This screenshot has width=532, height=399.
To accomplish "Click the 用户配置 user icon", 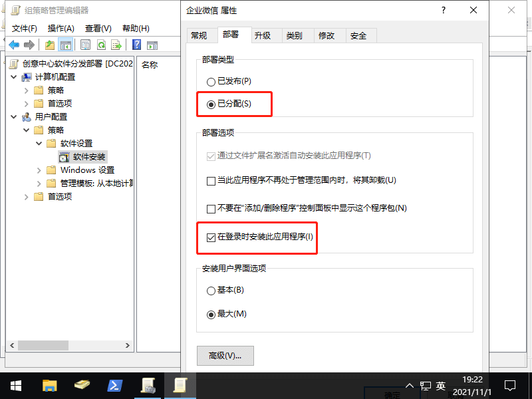I will click(x=27, y=117).
